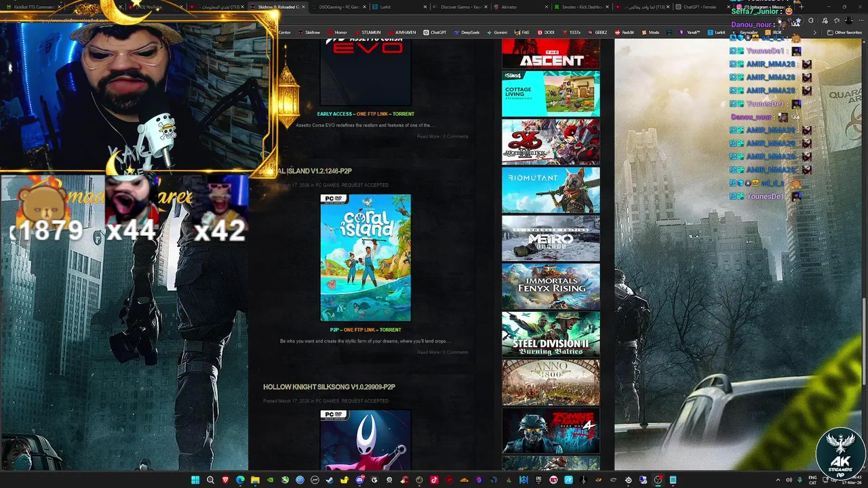Click the Hollow Knight Silksong cover image
This screenshot has height=488, width=868.
coord(366,441)
